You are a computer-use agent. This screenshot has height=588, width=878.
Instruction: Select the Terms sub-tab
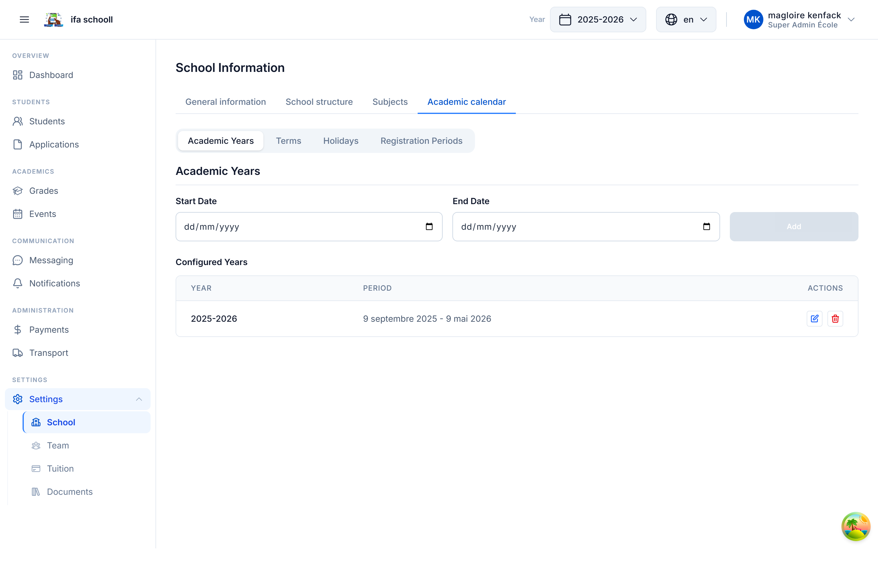[288, 141]
